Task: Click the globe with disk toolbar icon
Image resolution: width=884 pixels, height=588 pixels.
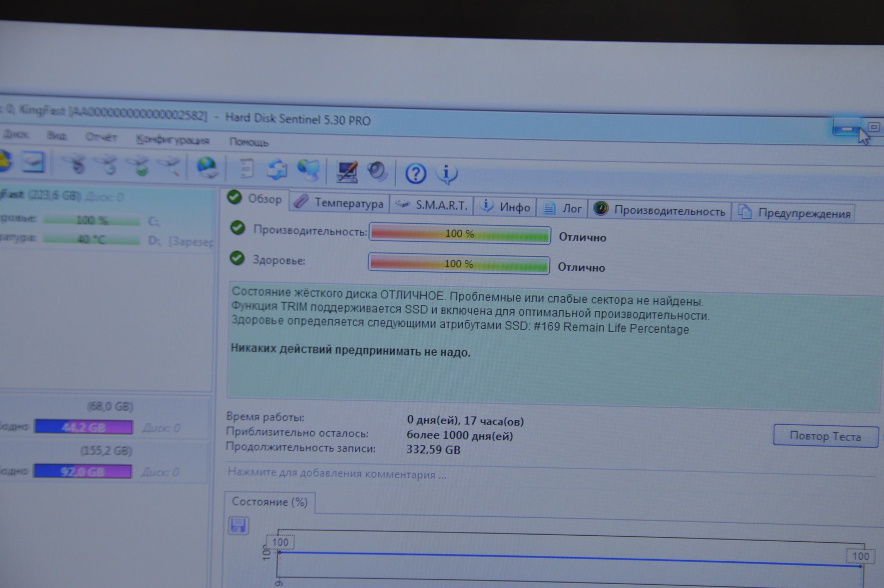Action: click(x=207, y=168)
